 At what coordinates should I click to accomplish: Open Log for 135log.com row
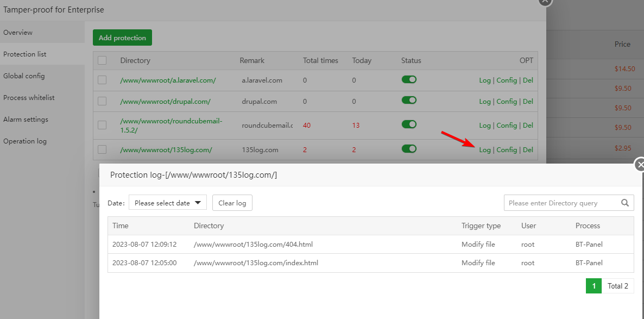point(485,150)
